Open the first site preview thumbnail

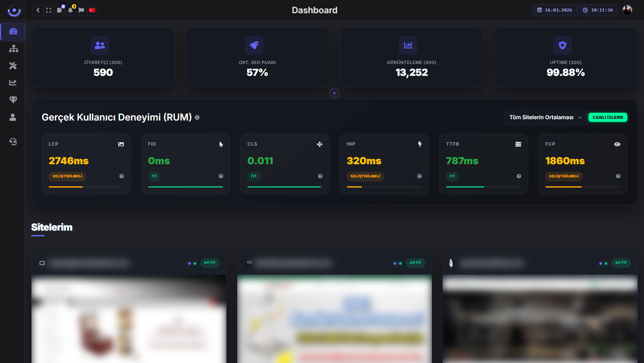pyautogui.click(x=129, y=318)
